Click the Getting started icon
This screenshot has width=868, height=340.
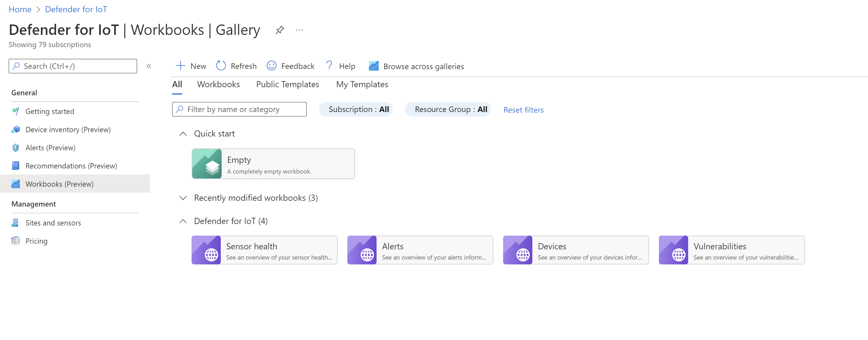coord(15,111)
